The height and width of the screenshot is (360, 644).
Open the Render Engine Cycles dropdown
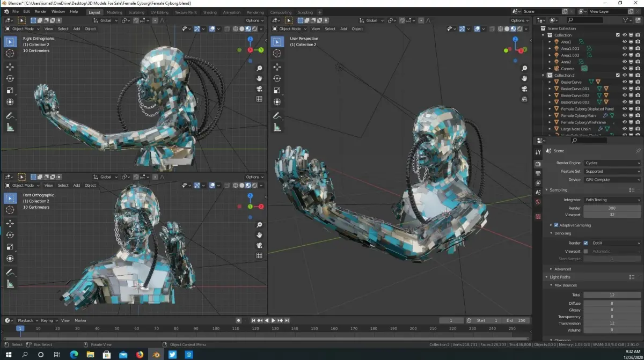pos(612,163)
